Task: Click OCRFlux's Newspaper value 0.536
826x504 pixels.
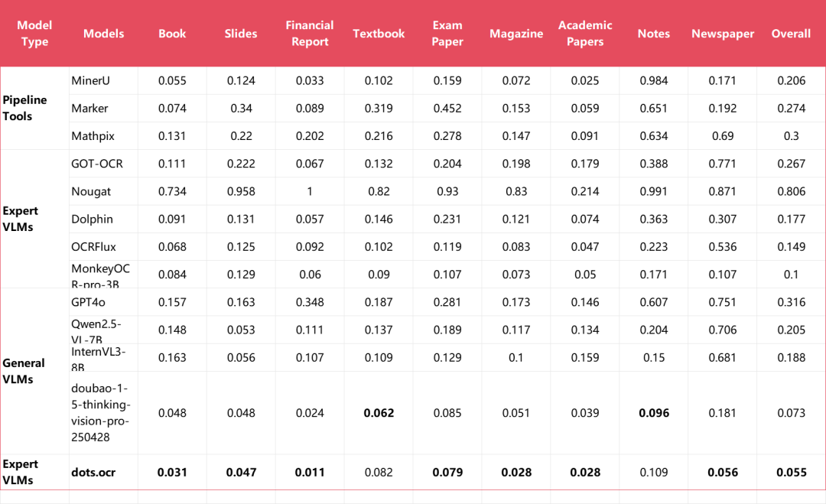Action: pyautogui.click(x=722, y=246)
